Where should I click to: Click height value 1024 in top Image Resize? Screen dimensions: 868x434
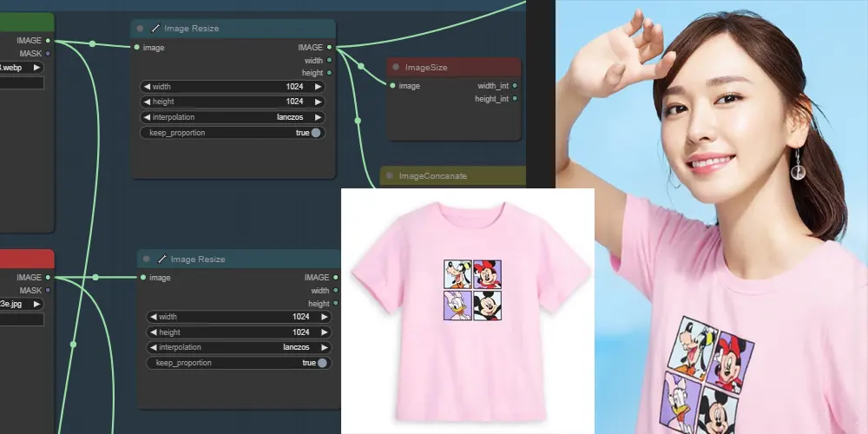(x=294, y=102)
